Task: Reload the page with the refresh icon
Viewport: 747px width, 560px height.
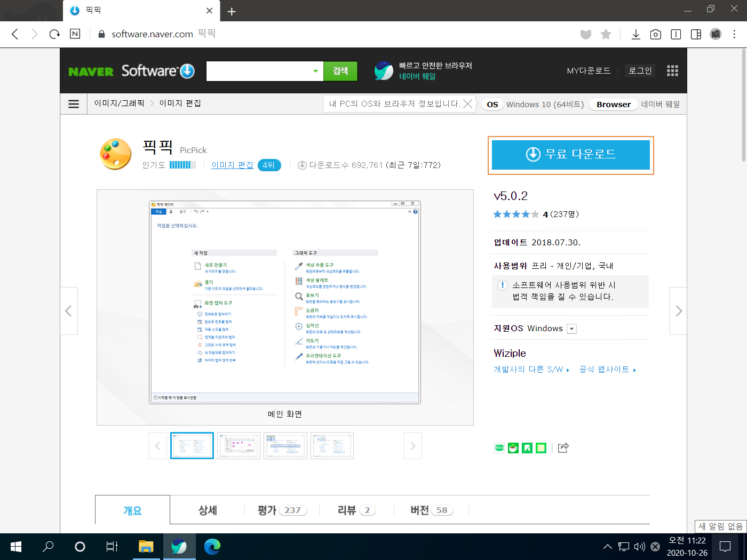Action: [x=54, y=34]
